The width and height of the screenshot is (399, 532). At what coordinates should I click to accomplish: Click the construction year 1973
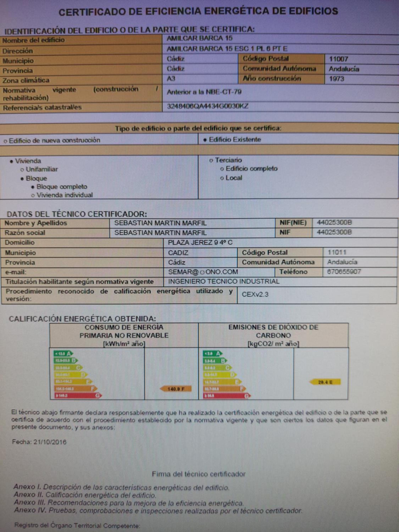336,79
